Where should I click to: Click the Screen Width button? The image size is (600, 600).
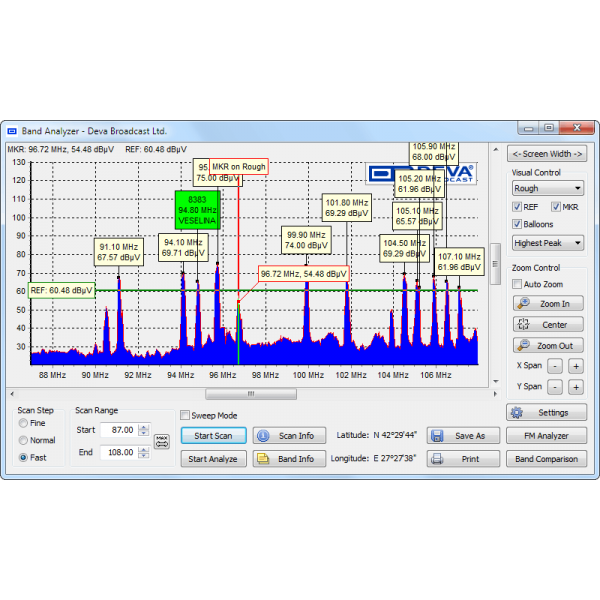tap(547, 154)
